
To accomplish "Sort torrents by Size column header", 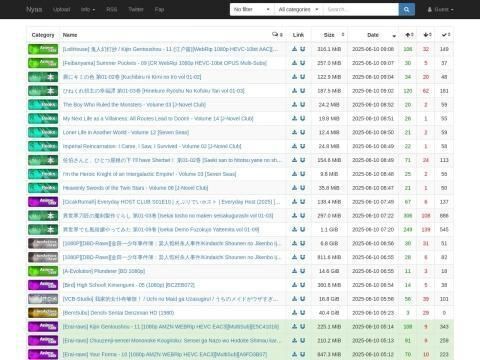I will click(329, 35).
